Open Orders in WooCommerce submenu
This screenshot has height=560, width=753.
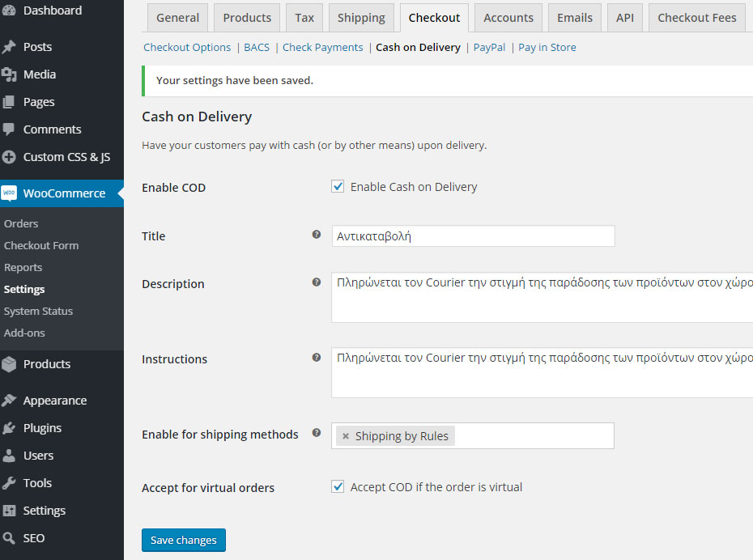pyautogui.click(x=21, y=223)
